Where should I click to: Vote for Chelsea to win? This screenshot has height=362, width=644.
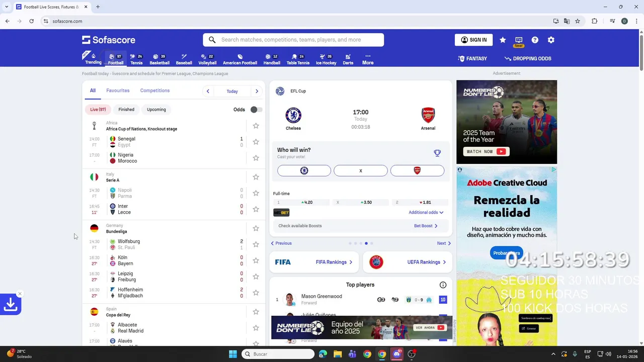[x=304, y=171]
